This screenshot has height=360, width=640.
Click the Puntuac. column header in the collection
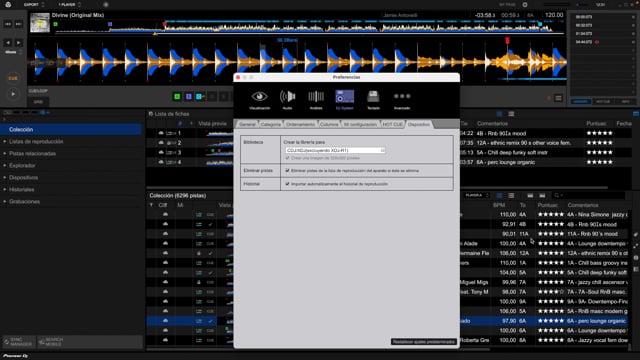tap(547, 205)
